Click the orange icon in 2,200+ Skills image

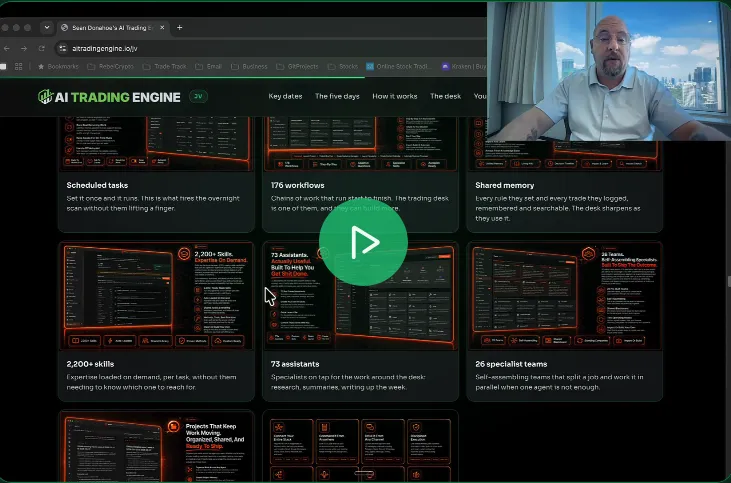coord(184,254)
